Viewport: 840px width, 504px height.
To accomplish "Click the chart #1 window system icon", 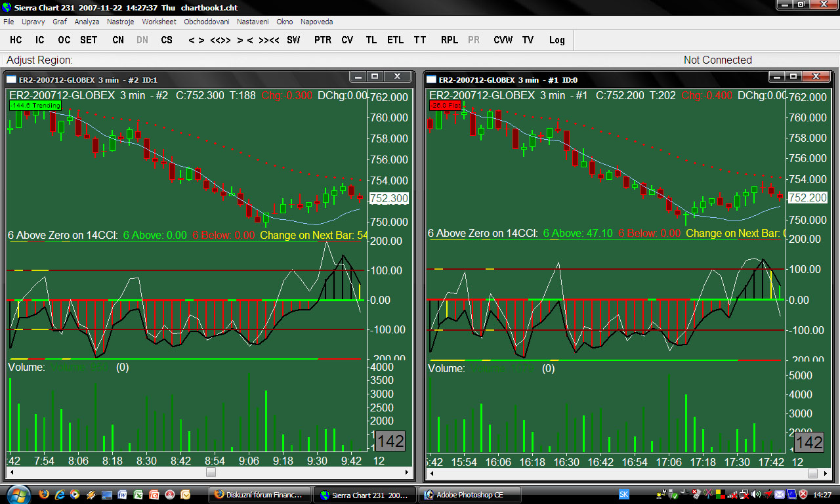I will pyautogui.click(x=432, y=80).
